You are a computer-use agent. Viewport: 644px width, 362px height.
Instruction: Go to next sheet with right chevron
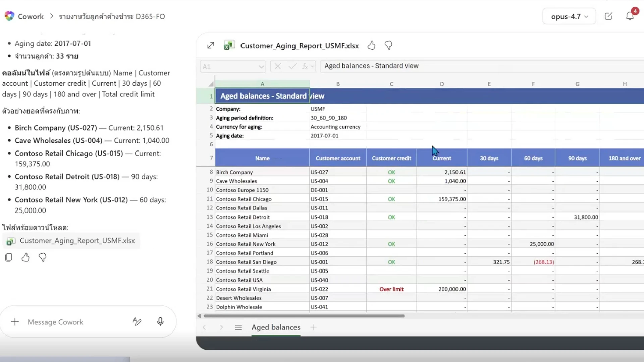coord(221,327)
